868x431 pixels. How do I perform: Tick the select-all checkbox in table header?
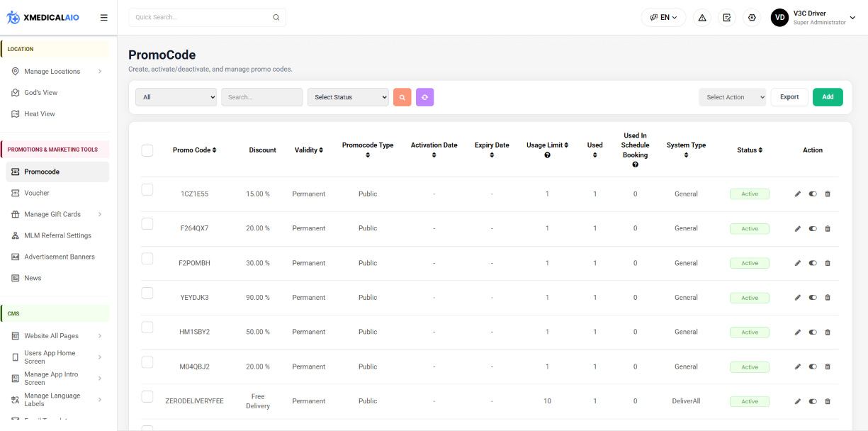tap(147, 150)
